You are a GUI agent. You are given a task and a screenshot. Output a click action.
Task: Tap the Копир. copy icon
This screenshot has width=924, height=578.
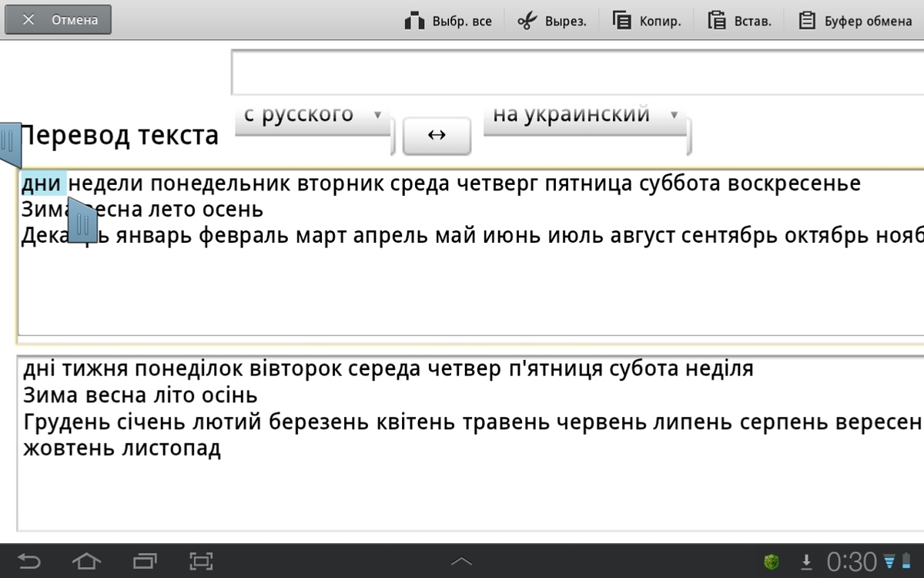point(622,21)
